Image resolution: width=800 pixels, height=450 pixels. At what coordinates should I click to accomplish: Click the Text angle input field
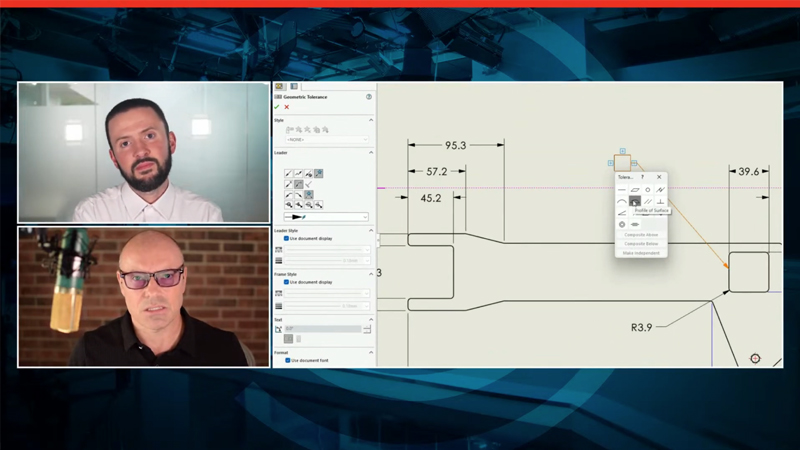pos(323,329)
